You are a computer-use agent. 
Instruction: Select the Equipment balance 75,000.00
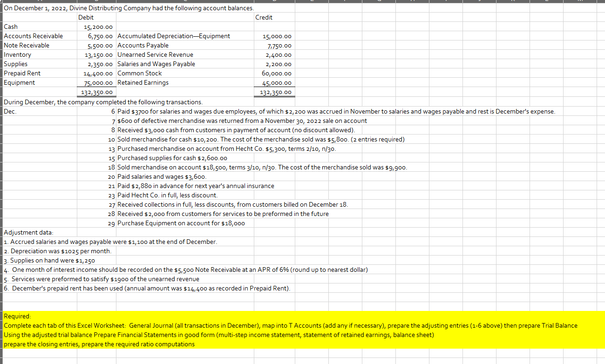[98, 82]
